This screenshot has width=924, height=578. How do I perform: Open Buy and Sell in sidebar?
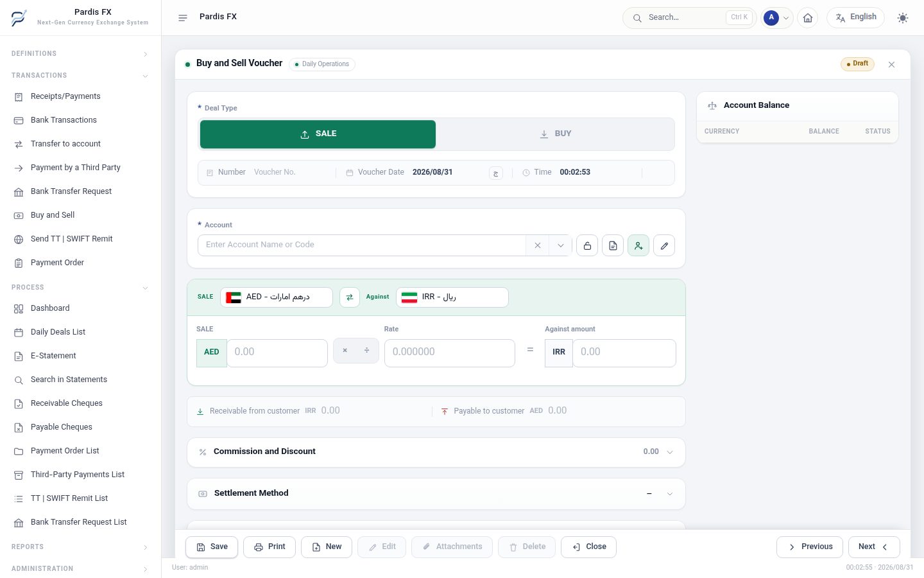[80, 216]
